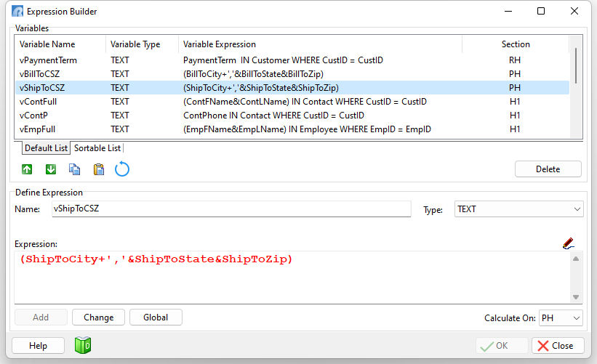This screenshot has width=597, height=364.
Task: Click the EmpFName&EmpLName expression cell
Action: click(307, 129)
